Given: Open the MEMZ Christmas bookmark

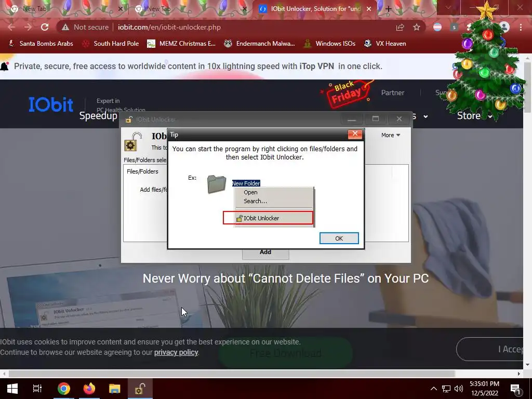Looking at the screenshot, I should point(181,44).
